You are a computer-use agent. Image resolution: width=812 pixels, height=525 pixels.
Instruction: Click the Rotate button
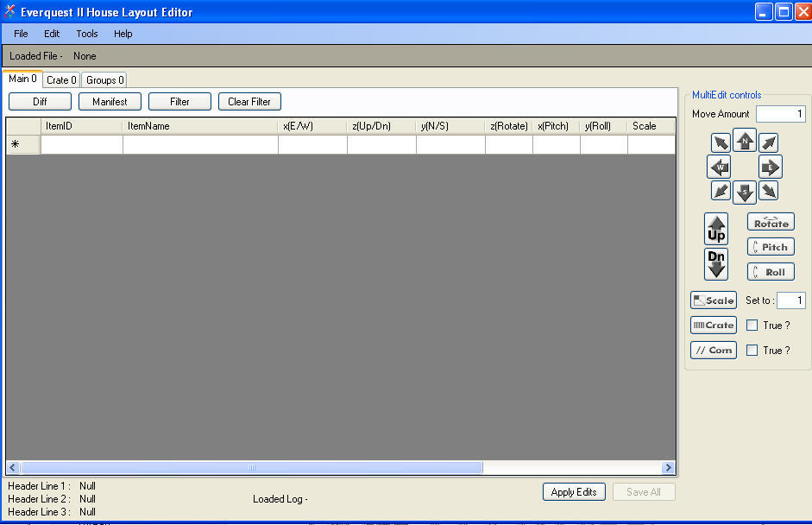(x=771, y=222)
